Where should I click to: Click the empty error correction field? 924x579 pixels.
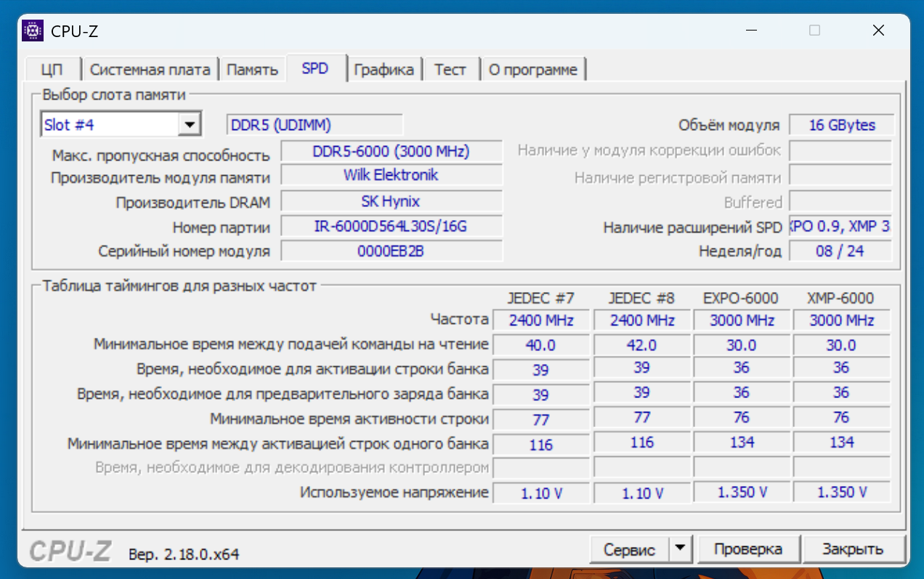pyautogui.click(x=840, y=151)
